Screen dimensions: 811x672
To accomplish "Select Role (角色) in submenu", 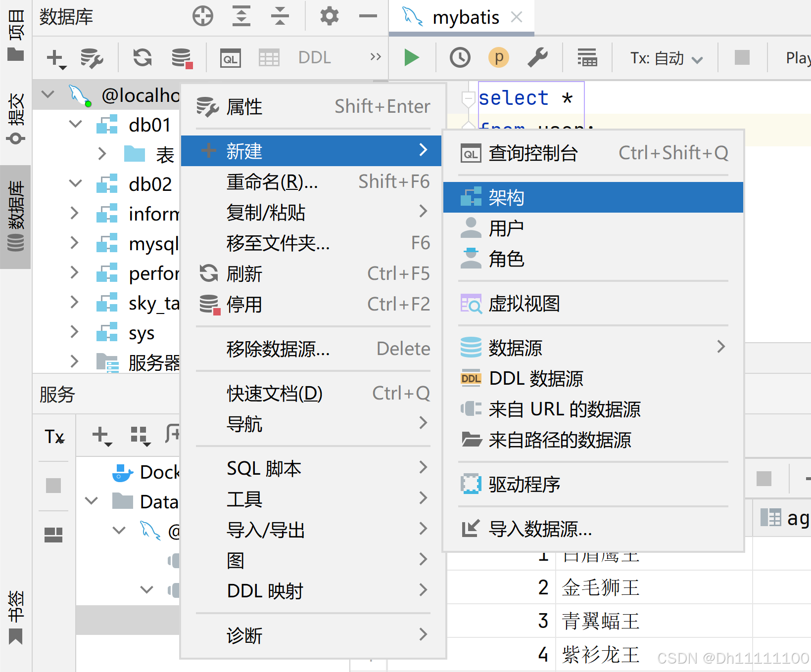I will (593, 259).
